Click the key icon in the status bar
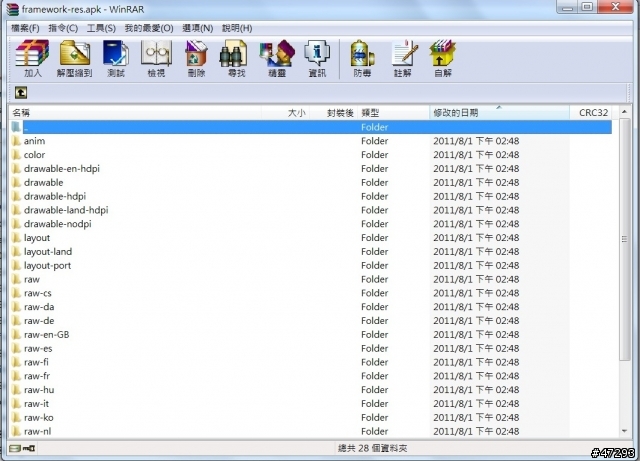The image size is (640, 461). tap(29, 448)
